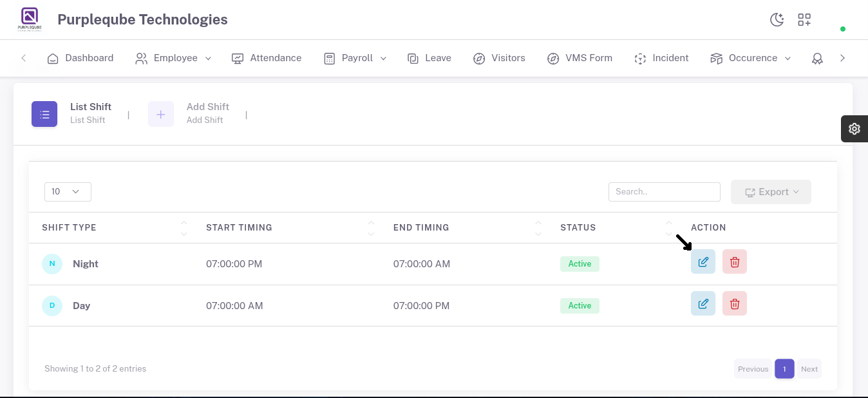Go to Next page

tap(809, 369)
